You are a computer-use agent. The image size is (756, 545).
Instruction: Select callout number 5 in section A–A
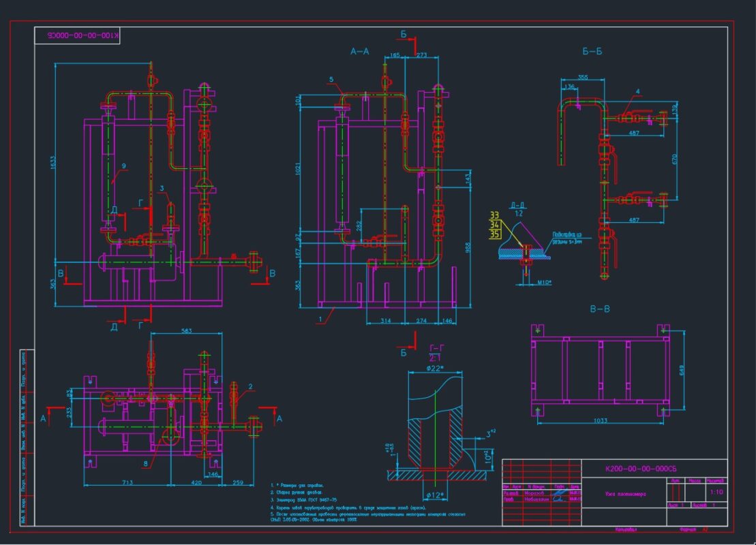click(x=331, y=80)
